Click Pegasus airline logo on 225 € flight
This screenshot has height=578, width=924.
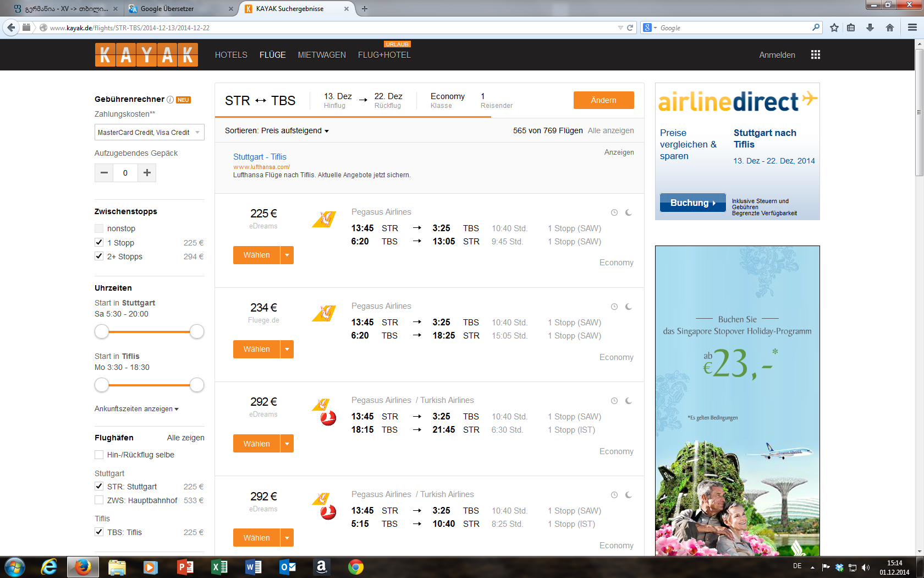coord(324,219)
